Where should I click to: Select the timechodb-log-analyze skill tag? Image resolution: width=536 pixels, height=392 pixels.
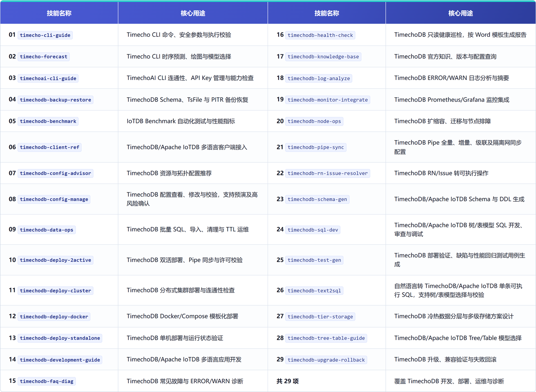coord(319,78)
